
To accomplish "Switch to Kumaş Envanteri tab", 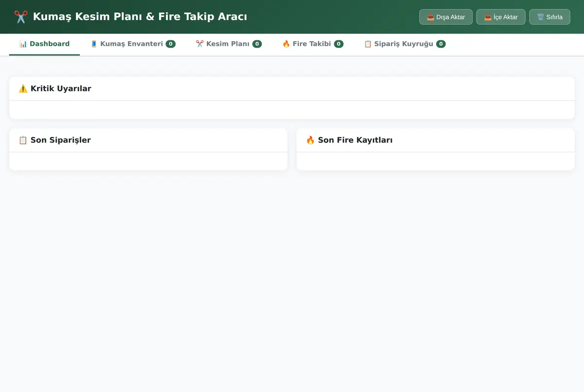I will [x=133, y=44].
